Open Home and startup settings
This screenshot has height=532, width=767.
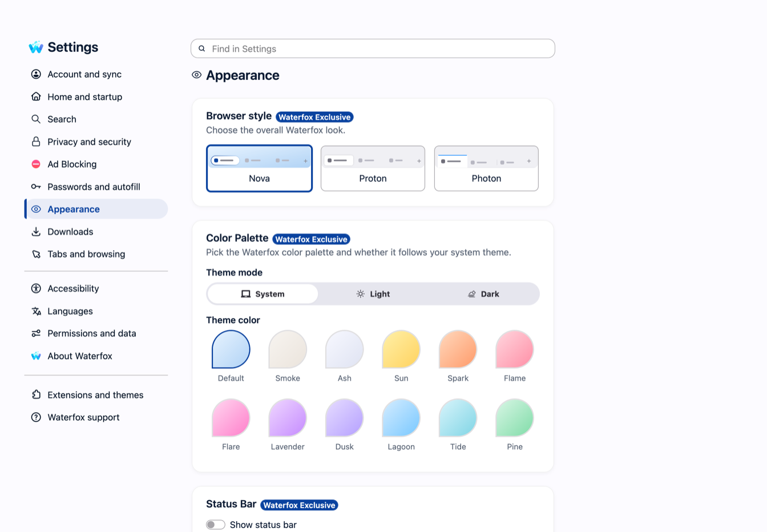96,96
